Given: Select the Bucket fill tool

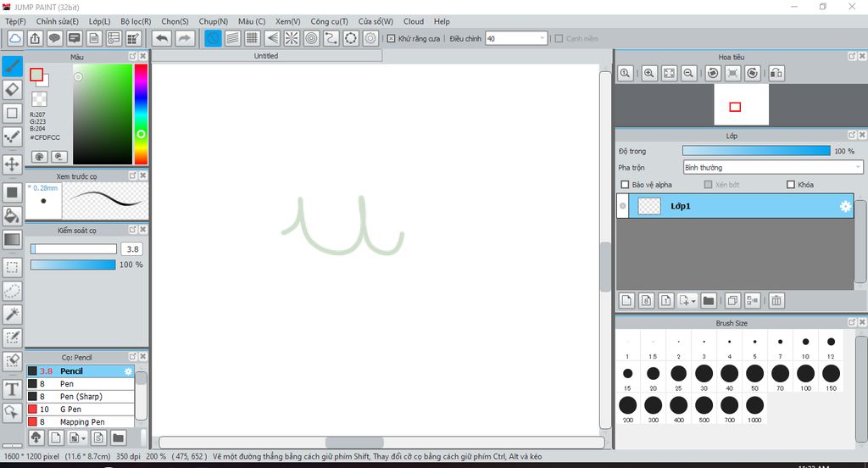Looking at the screenshot, I should 12,215.
